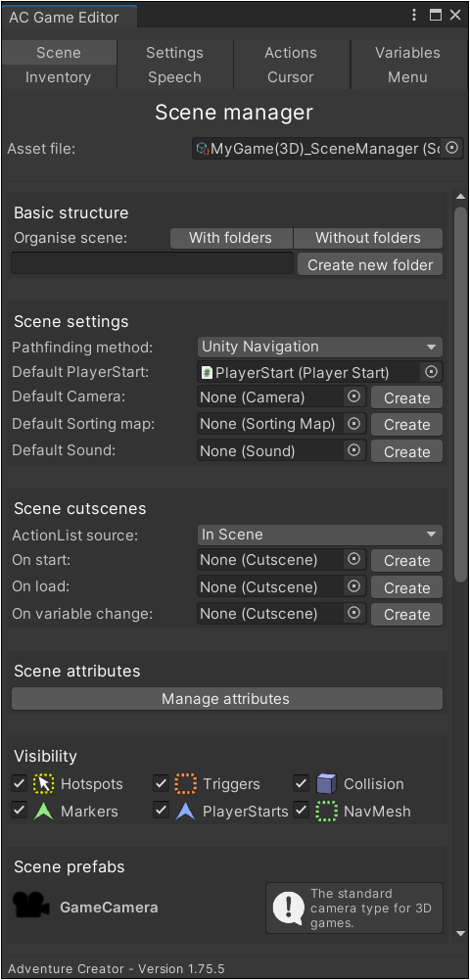Image resolution: width=470 pixels, height=980 pixels.
Task: Open the Inventory tab
Action: point(58,77)
